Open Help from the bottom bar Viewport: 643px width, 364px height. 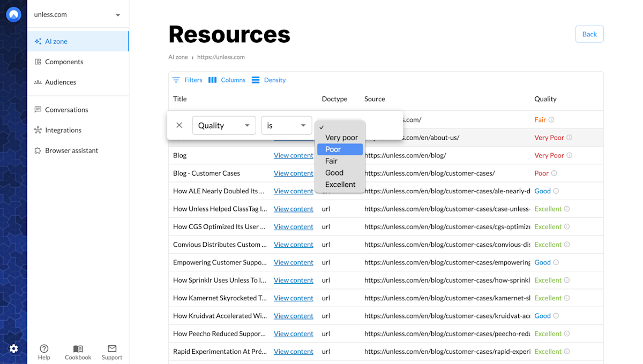[x=44, y=352]
